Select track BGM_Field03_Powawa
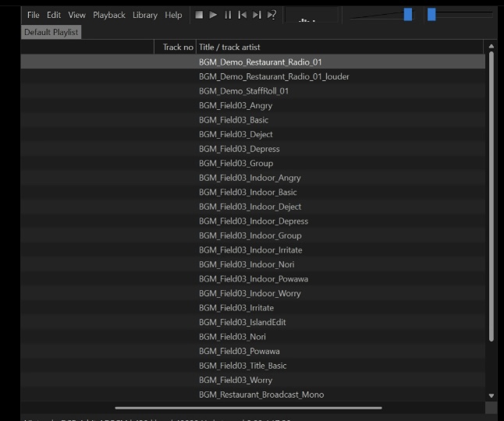Image resolution: width=504 pixels, height=421 pixels. point(253,351)
